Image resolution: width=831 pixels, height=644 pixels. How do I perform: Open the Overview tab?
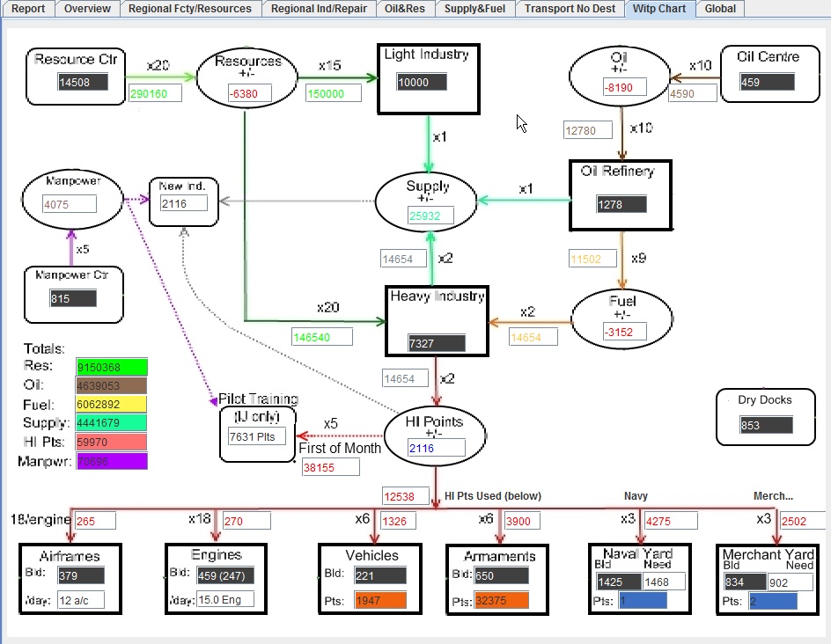tap(87, 9)
